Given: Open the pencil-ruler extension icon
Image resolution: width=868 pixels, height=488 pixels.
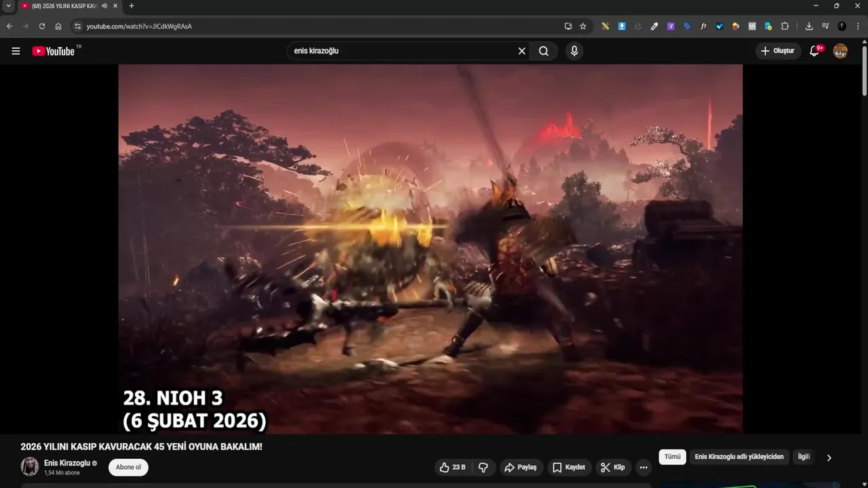Looking at the screenshot, I should (x=606, y=26).
